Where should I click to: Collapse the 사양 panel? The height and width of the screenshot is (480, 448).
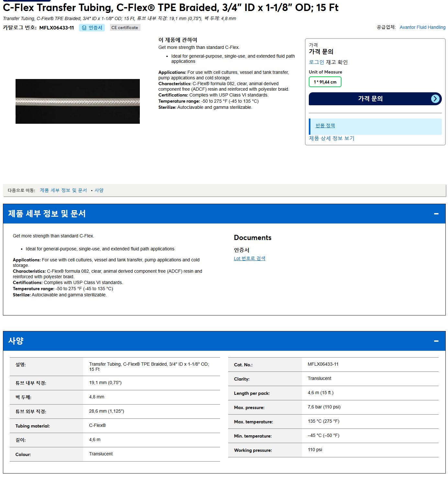pyautogui.click(x=436, y=341)
